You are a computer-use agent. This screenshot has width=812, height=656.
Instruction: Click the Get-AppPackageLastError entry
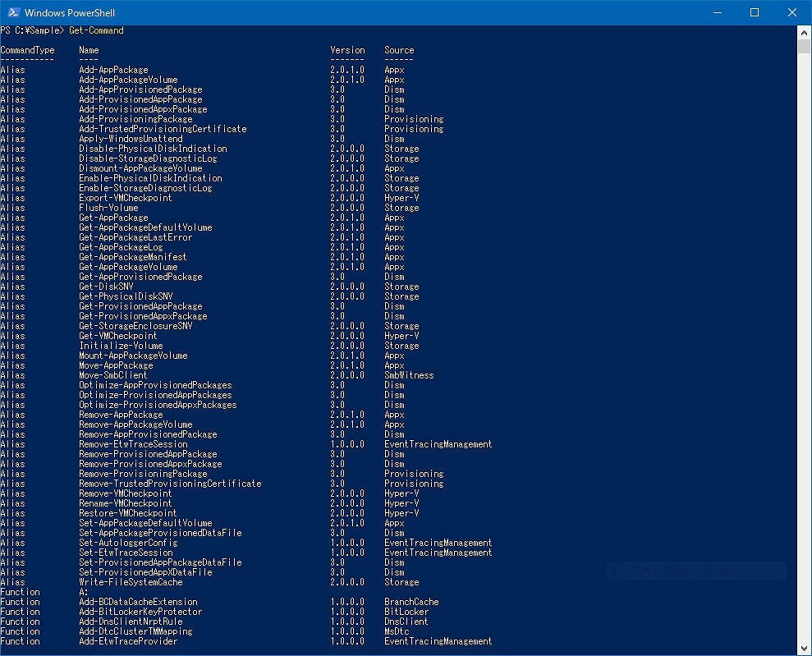pos(135,237)
